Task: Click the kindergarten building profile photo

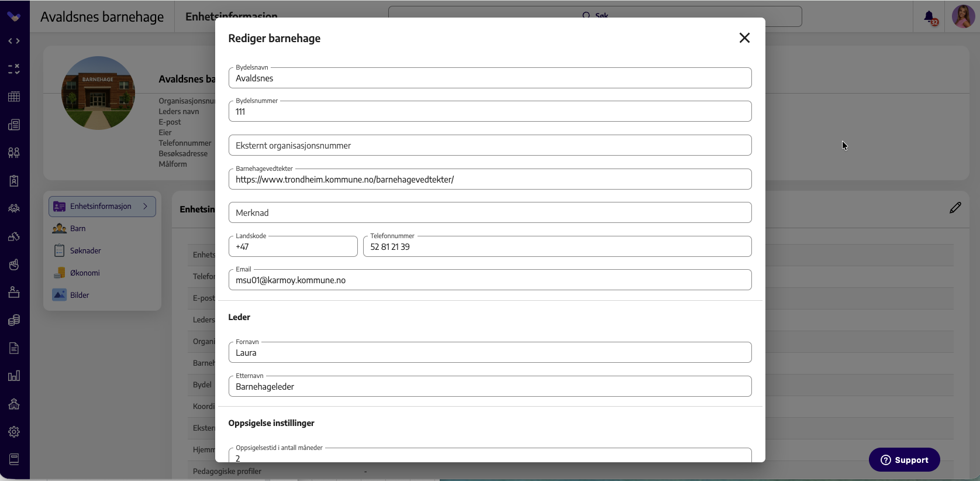Action: 98,93
